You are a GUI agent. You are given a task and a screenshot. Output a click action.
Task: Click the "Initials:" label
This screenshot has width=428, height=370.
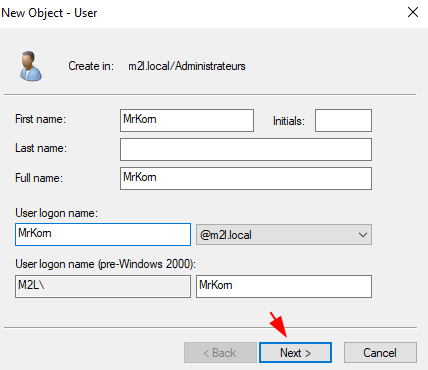point(289,121)
